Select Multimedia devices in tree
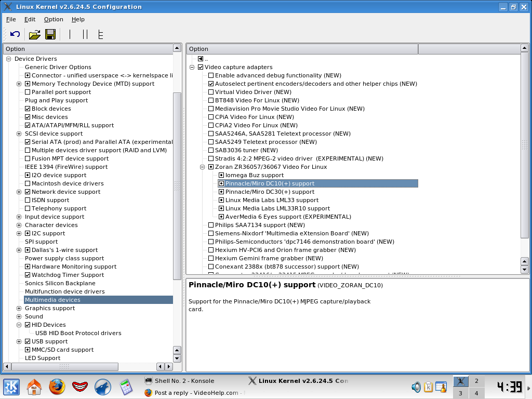532x399 pixels. pyautogui.click(x=98, y=300)
